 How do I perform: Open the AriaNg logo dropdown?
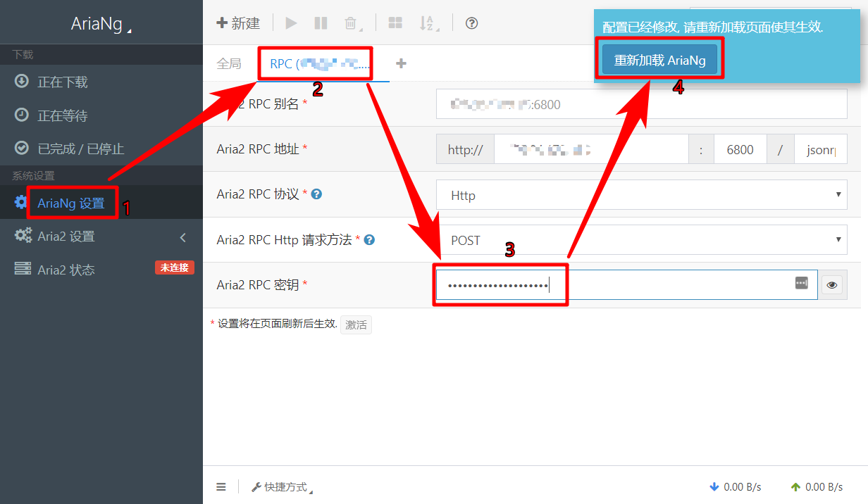101,24
